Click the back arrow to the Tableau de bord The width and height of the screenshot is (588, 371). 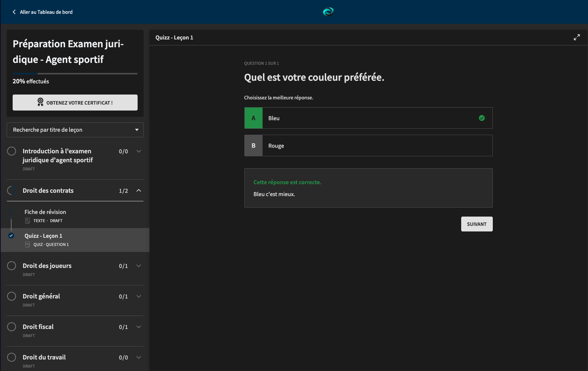tap(14, 12)
